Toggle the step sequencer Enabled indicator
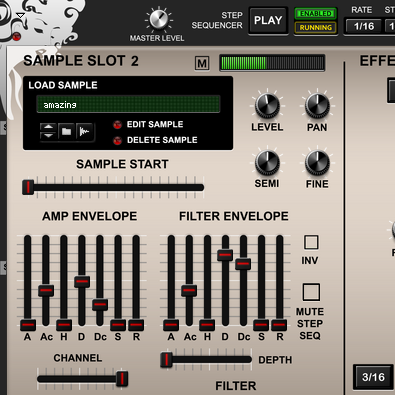The image size is (395, 395). (x=315, y=14)
